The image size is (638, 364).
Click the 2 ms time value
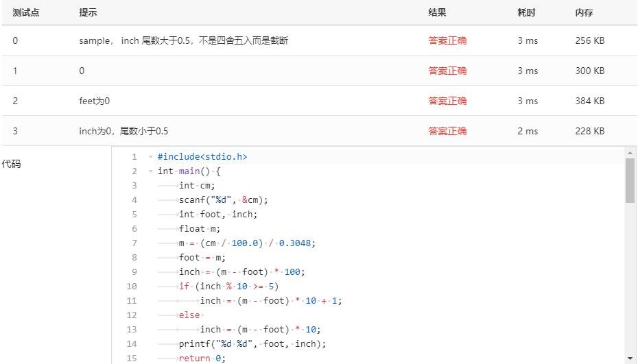[x=528, y=131]
